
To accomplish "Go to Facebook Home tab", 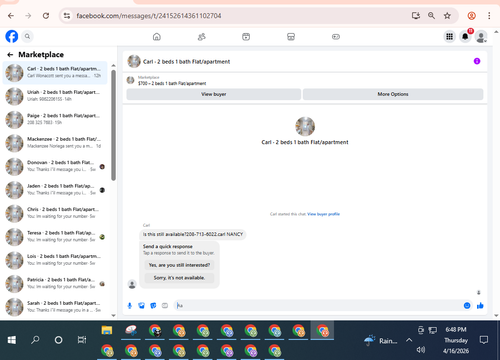I will click(157, 37).
